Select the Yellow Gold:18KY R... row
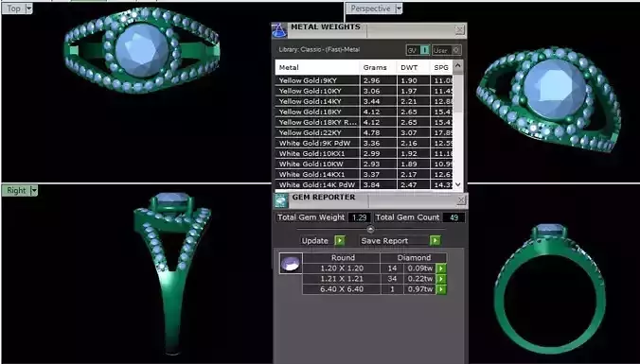Screen dimensions: 640x364 (364, 122)
